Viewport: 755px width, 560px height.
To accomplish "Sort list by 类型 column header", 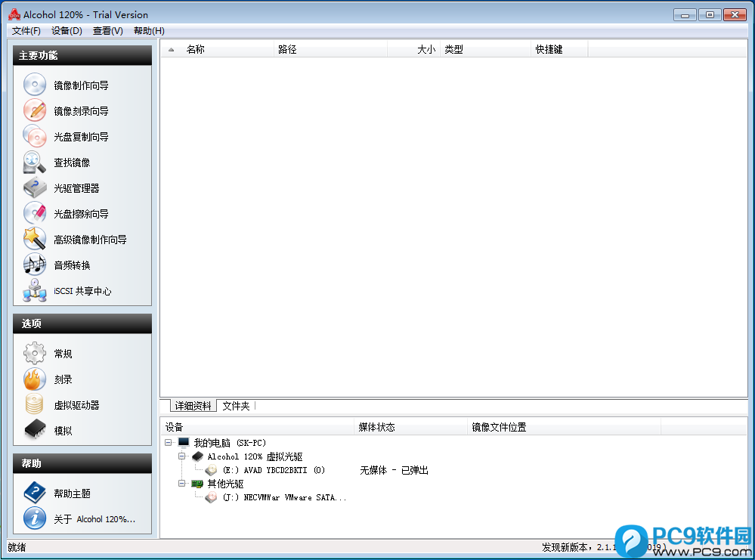I will click(453, 49).
